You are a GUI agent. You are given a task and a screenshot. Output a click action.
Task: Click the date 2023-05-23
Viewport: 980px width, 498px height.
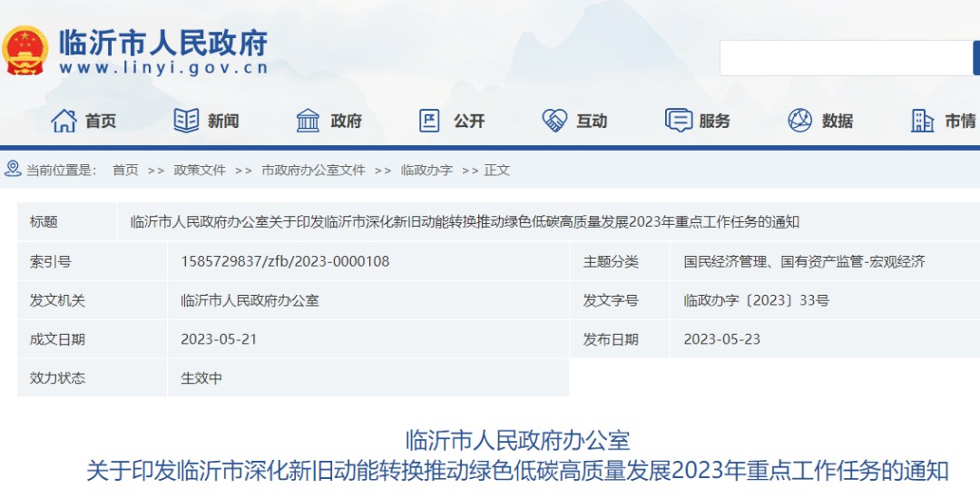click(722, 339)
